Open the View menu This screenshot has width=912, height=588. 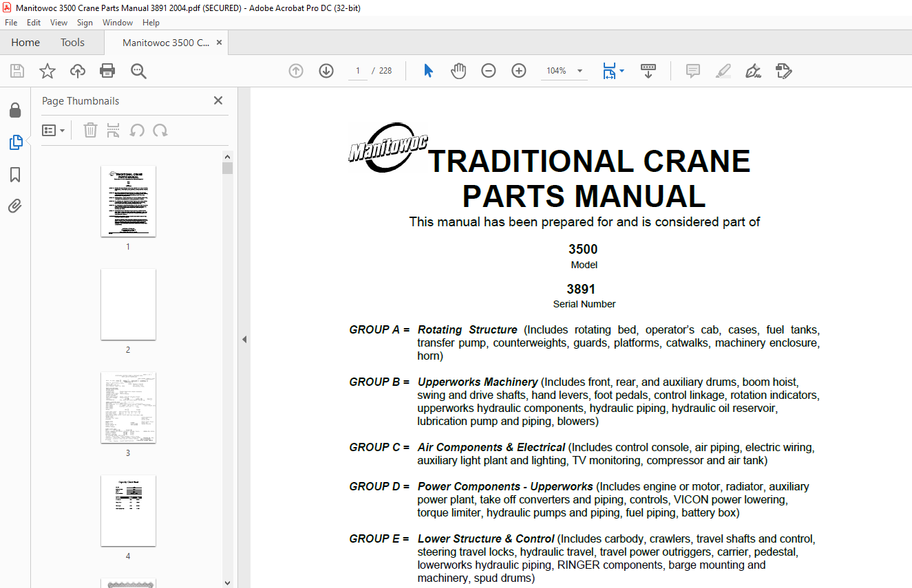59,23
